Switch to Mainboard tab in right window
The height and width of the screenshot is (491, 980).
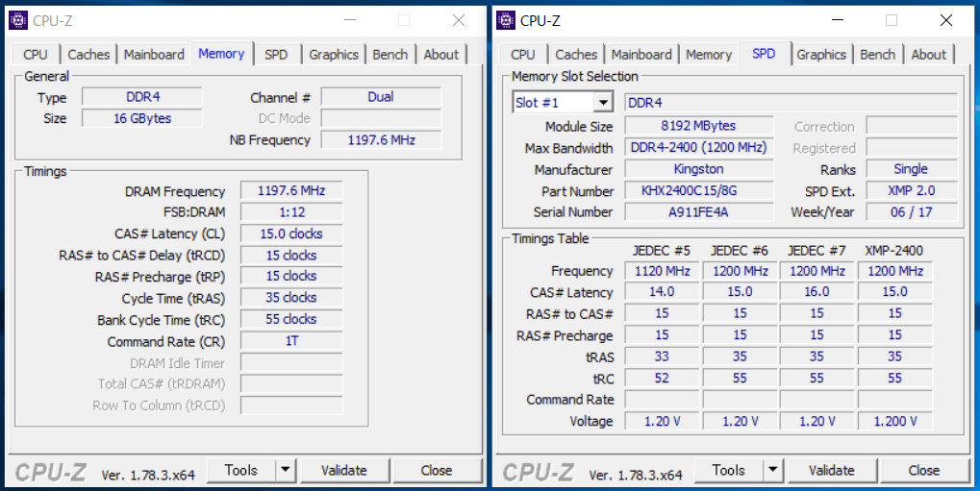[x=641, y=55]
